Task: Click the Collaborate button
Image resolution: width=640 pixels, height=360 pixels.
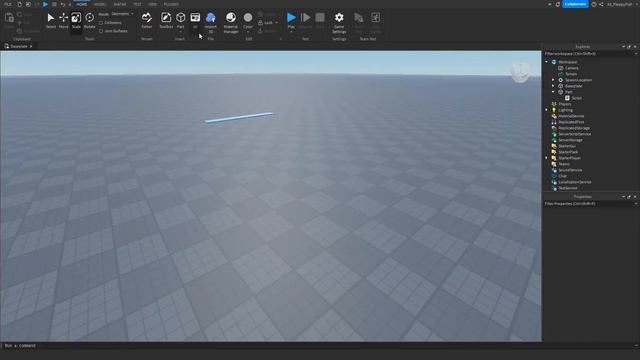Action: 575,4
